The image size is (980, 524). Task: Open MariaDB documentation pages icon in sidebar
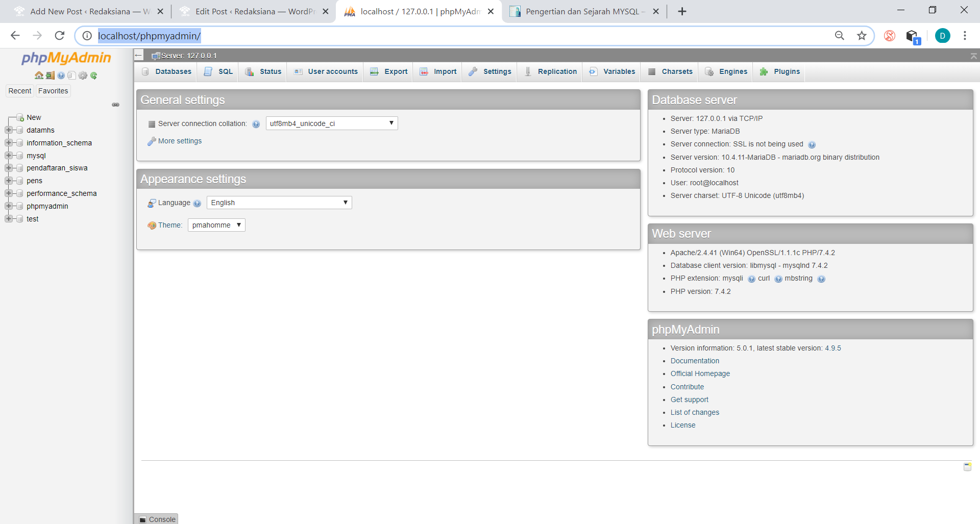coord(71,76)
